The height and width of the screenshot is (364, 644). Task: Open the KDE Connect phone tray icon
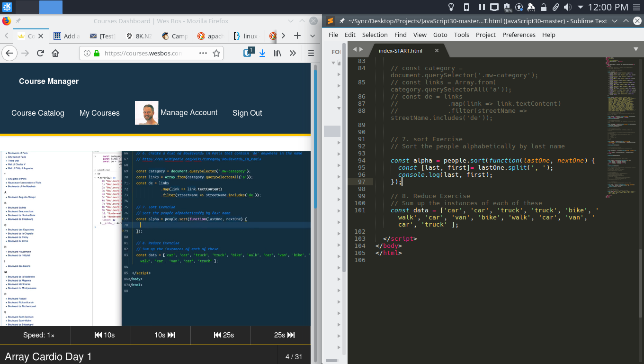(466, 7)
